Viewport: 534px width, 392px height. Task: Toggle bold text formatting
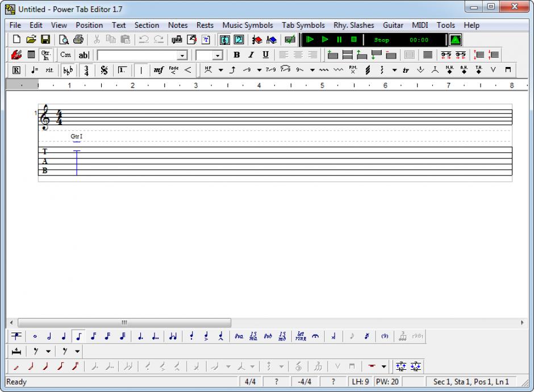pyautogui.click(x=236, y=55)
